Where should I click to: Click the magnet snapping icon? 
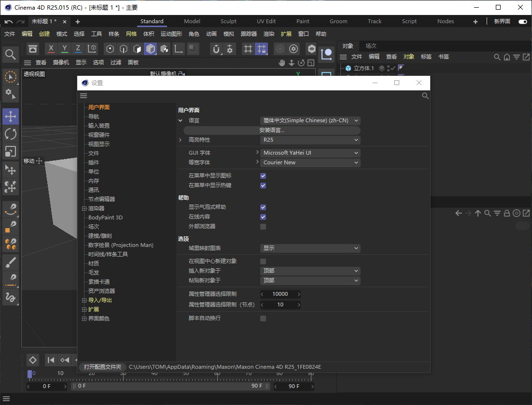coord(216,49)
